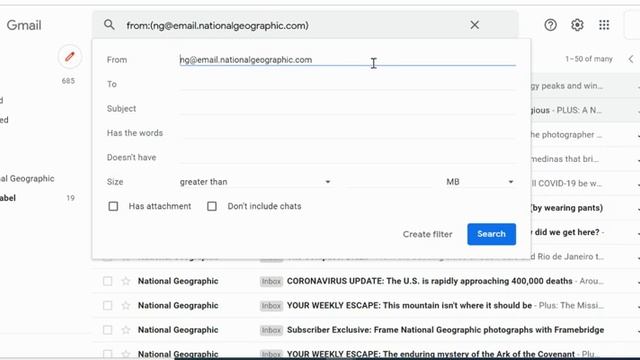
Task: Click the Subject input field
Action: click(x=347, y=109)
